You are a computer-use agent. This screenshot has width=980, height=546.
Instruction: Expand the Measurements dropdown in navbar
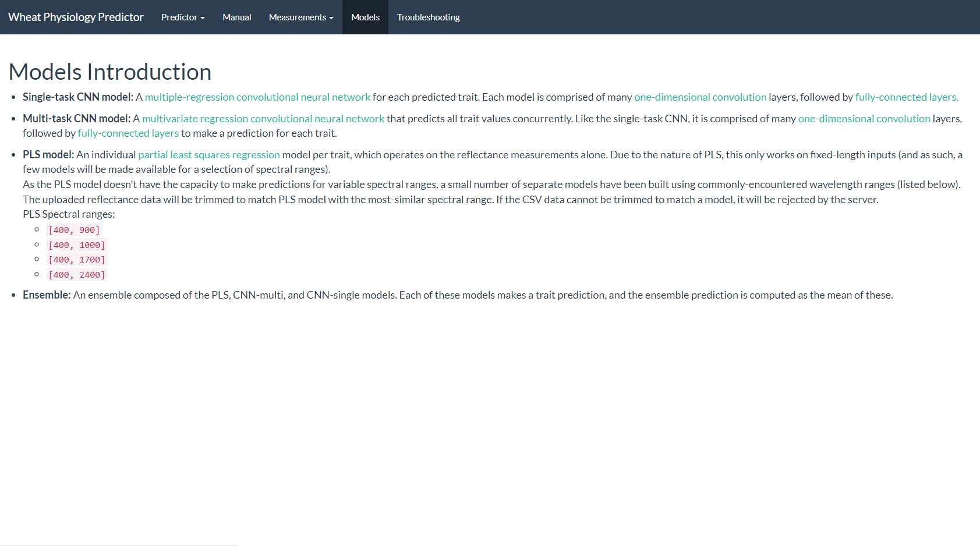pyautogui.click(x=300, y=17)
